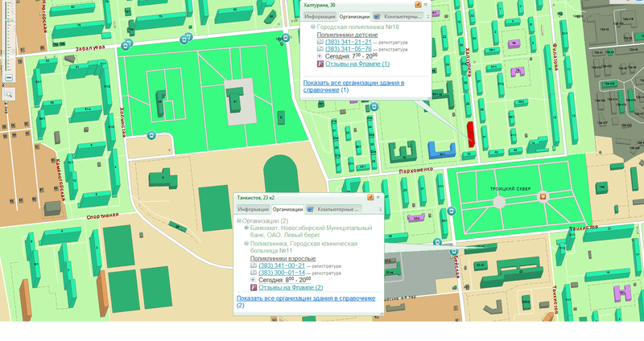This screenshot has height=341, width=644.
Task: Click the red highlighted building on Халтурина
Action: [471, 134]
